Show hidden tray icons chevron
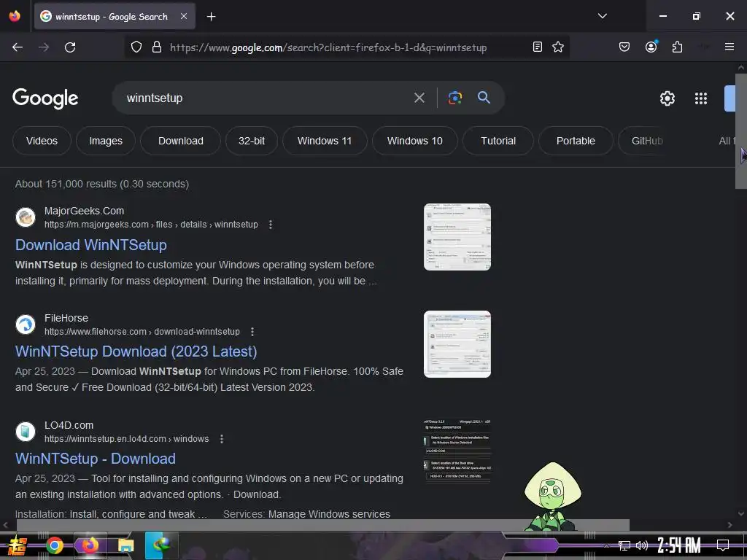Image resolution: width=747 pixels, height=560 pixels. [x=606, y=545]
